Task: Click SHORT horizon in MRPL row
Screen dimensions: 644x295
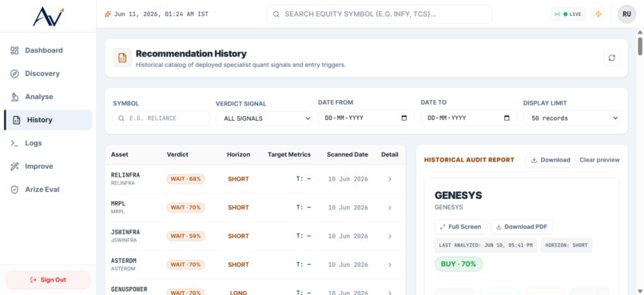Action: 238,208
